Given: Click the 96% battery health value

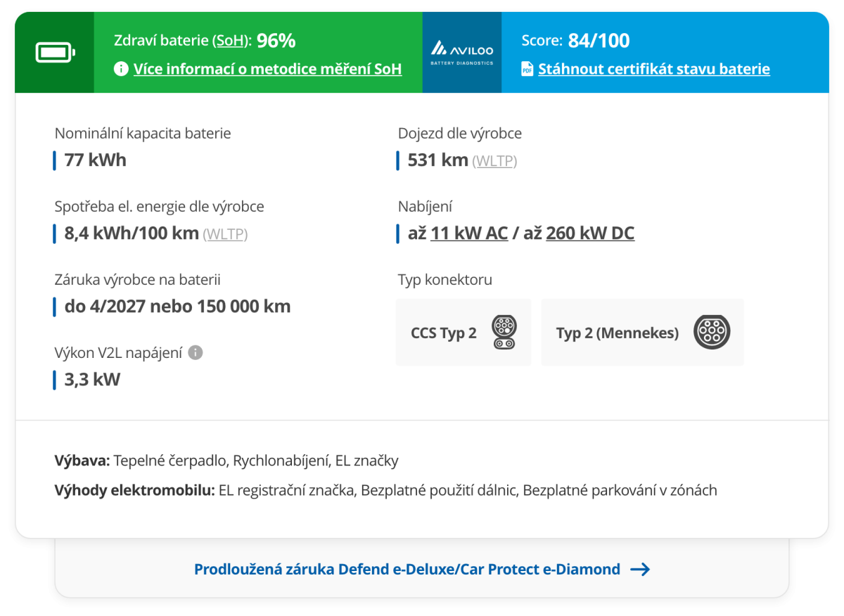Looking at the screenshot, I should click(276, 41).
